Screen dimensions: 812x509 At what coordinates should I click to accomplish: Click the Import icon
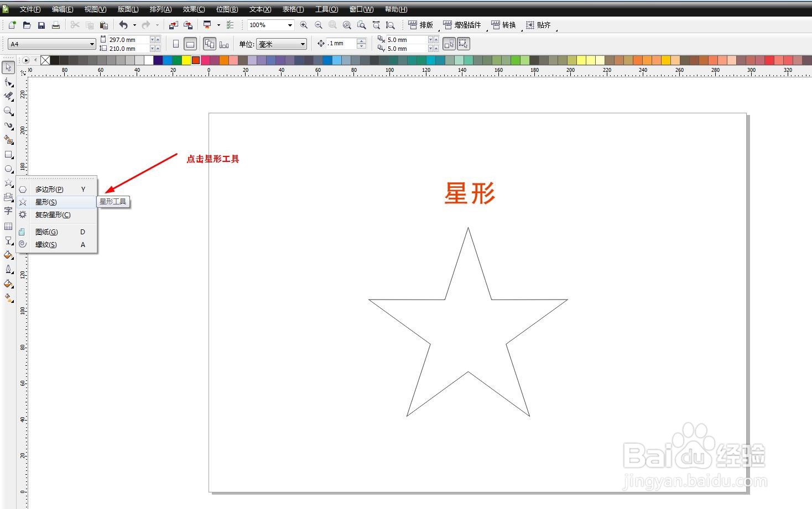pyautogui.click(x=174, y=25)
